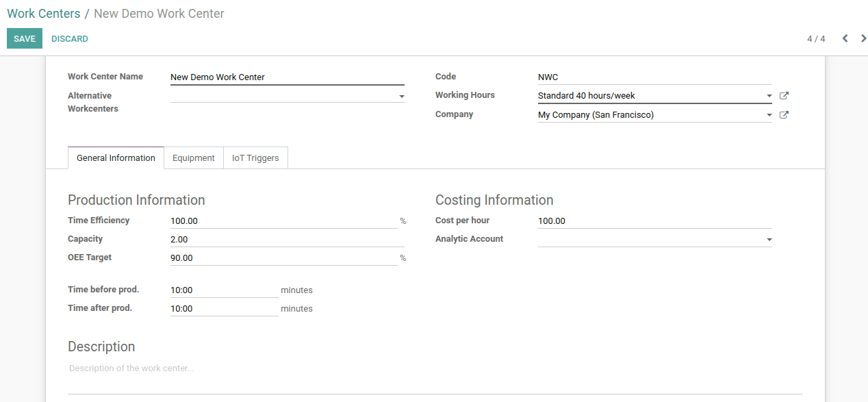Viewport: 868px width, 402px height.
Task: Open the IoT Triggers tab
Action: [255, 158]
